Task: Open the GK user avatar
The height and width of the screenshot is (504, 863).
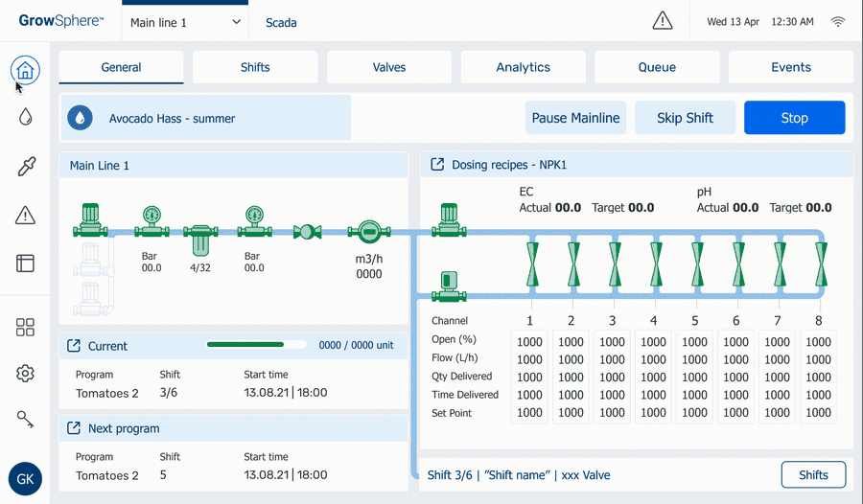Action: (25, 479)
